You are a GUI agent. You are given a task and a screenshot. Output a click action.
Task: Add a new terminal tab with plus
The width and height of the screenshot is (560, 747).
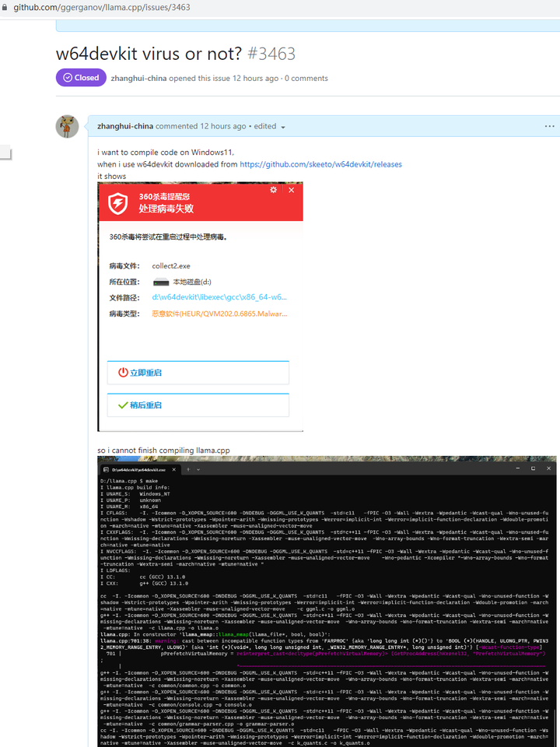coord(188,469)
